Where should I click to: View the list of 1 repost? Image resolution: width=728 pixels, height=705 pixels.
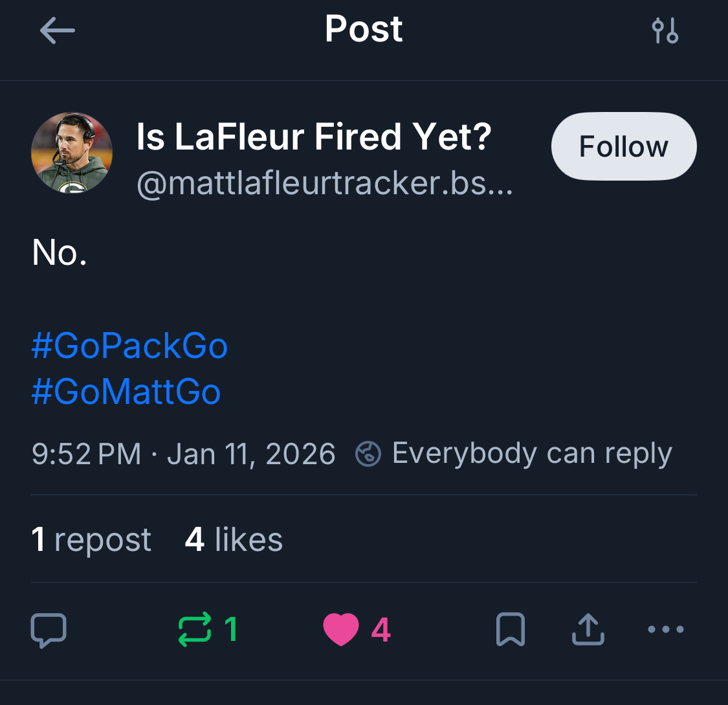(91, 539)
